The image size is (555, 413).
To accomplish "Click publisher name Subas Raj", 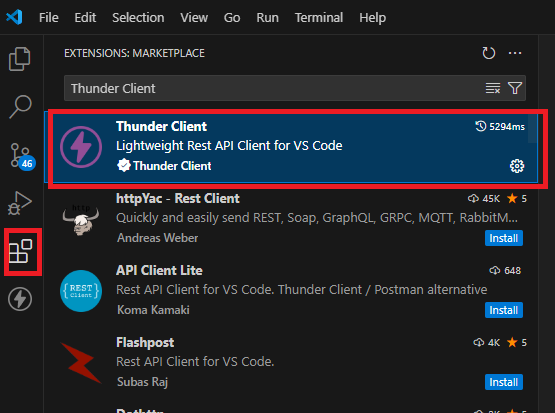I will pos(143,382).
